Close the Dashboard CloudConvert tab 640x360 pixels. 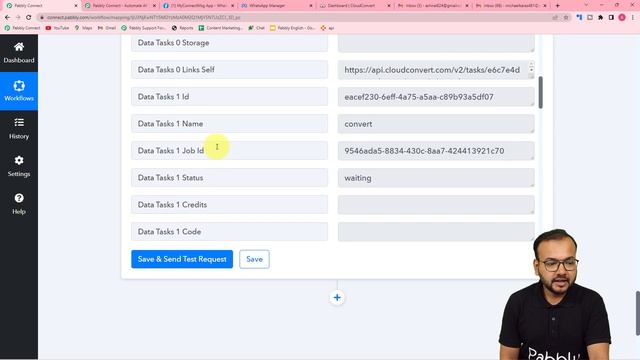[x=389, y=6]
